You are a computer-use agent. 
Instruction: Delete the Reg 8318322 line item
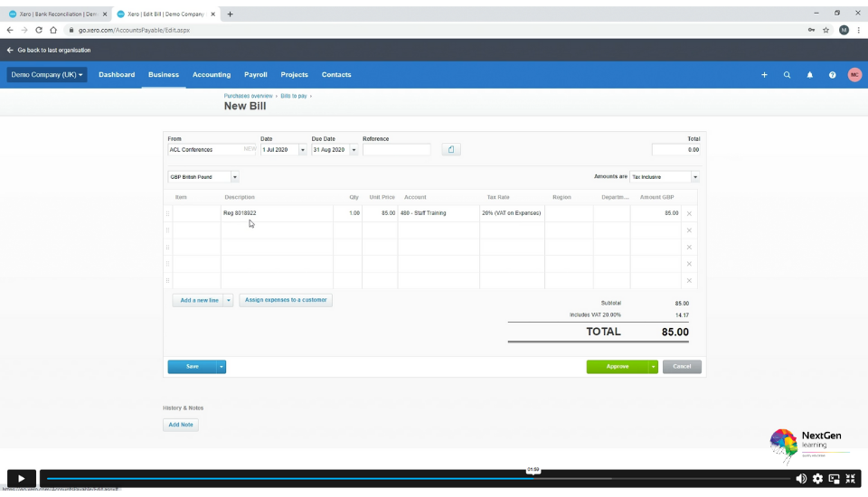689,213
